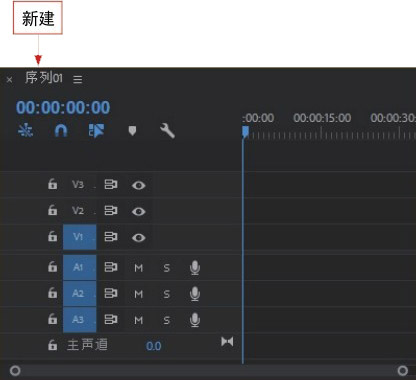Toggle sync lock for V3
This screenshot has height=380, width=416.
tap(111, 184)
